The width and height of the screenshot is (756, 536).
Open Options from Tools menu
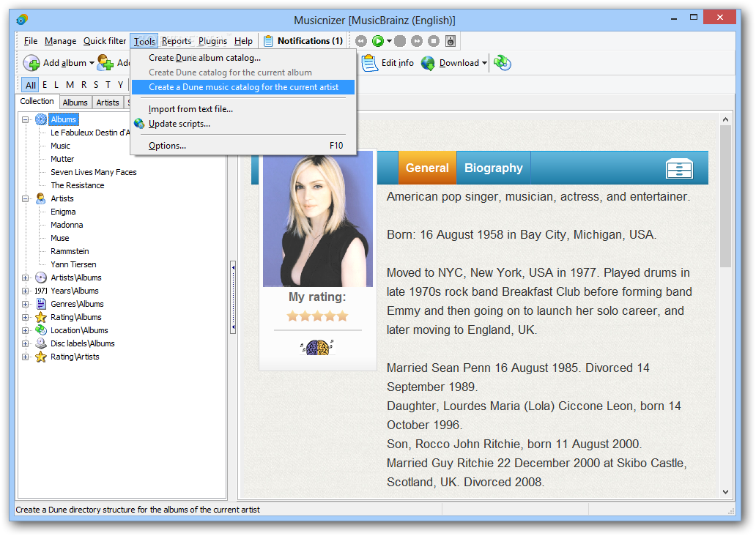tap(242, 146)
